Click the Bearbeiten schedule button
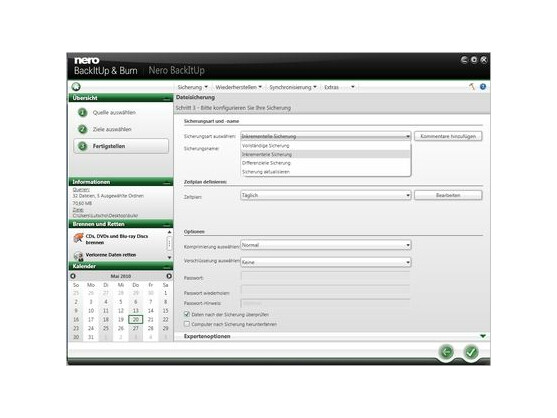This screenshot has height=418, width=557. (x=448, y=195)
